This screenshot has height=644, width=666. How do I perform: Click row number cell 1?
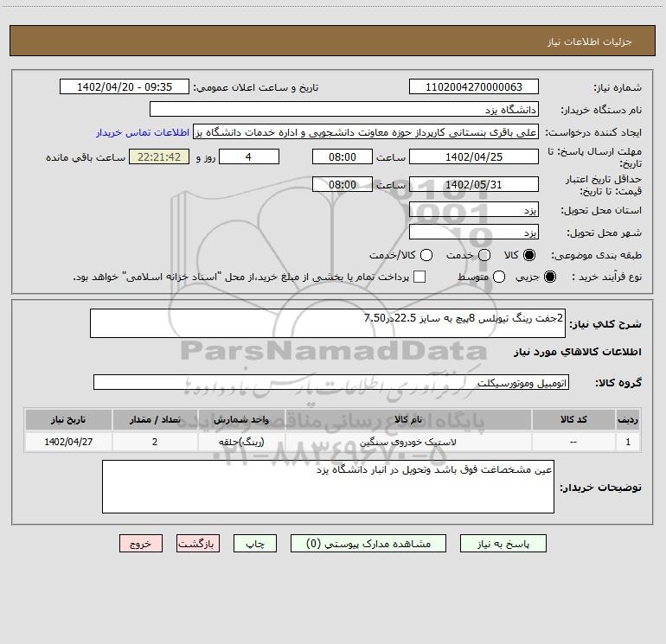click(x=628, y=442)
